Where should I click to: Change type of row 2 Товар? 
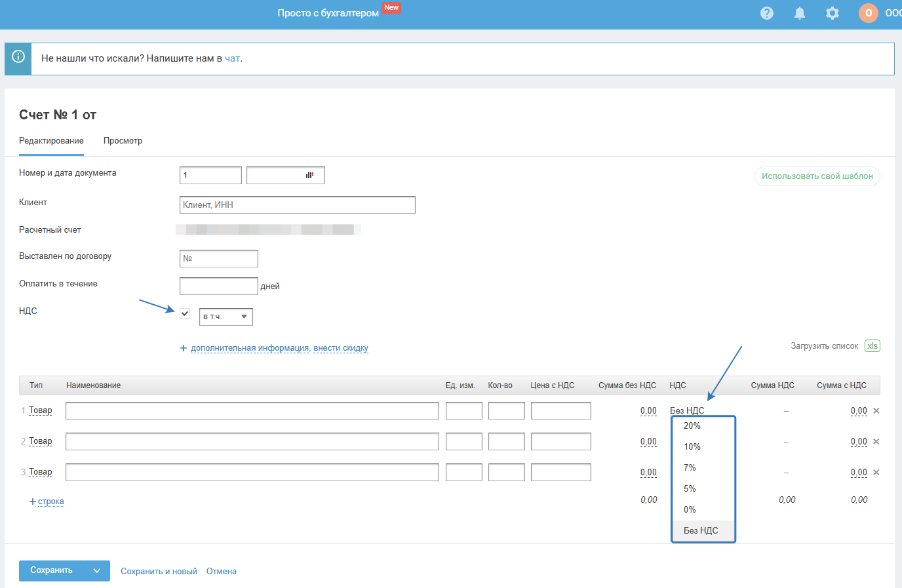[x=41, y=441]
